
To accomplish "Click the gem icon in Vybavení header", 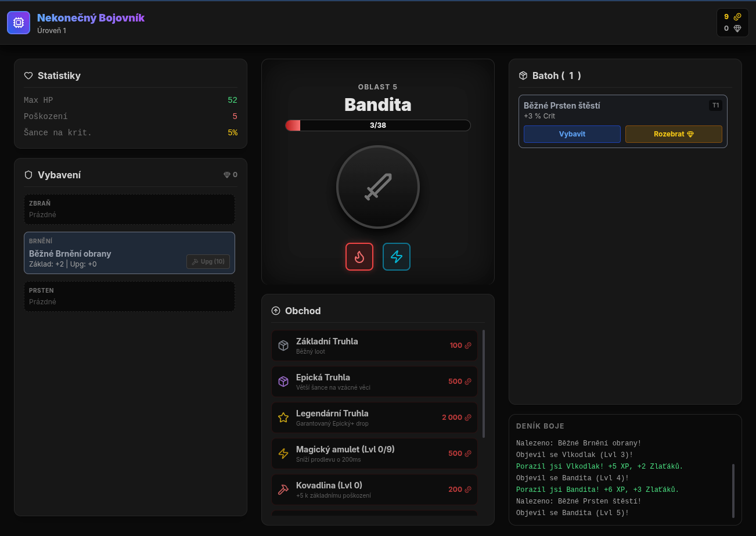I will click(227, 175).
